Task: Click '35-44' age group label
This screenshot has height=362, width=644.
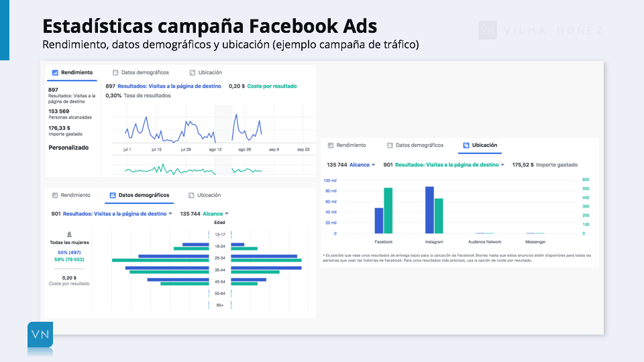Action: (220, 270)
